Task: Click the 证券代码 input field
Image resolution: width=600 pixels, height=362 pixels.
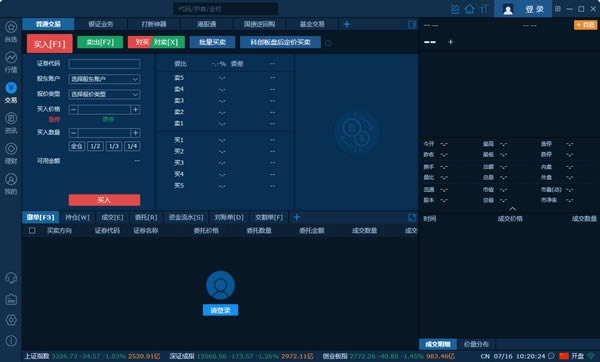Action: (104, 64)
